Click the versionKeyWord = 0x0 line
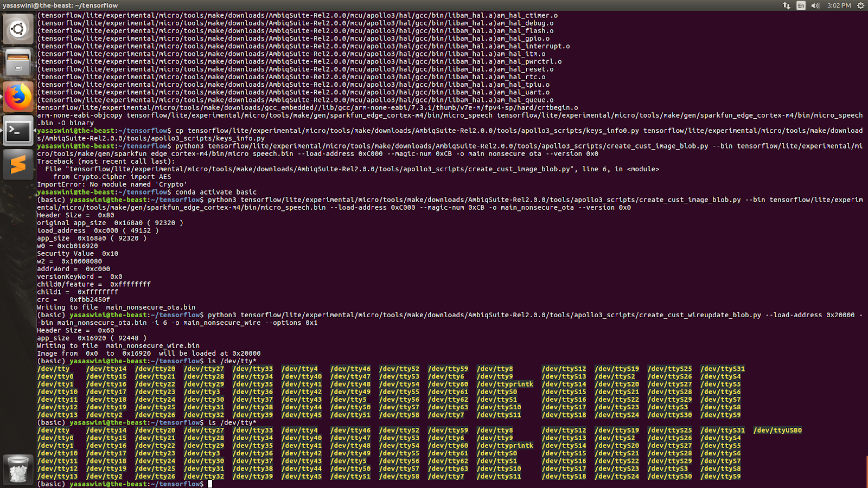This screenshot has height=488, width=868. point(80,277)
